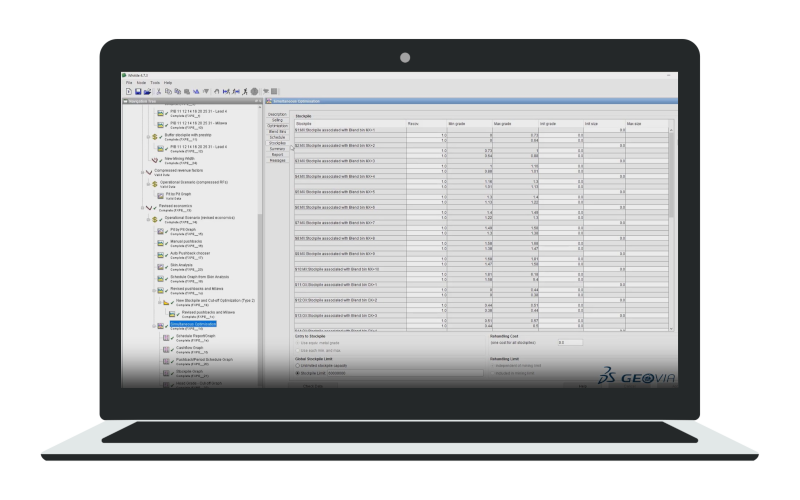Click the Min grade column header
800x500 pixels.
(469, 123)
